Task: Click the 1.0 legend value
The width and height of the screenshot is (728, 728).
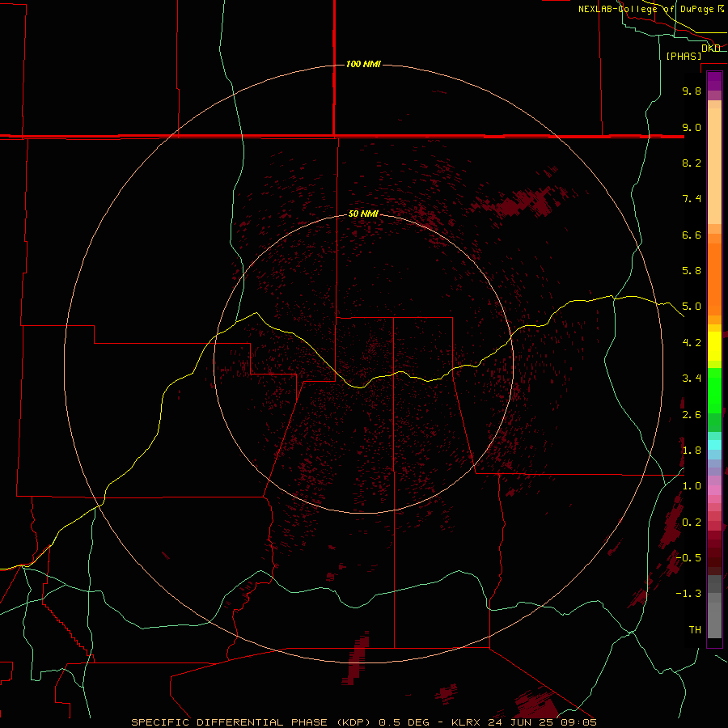Action: click(x=692, y=486)
